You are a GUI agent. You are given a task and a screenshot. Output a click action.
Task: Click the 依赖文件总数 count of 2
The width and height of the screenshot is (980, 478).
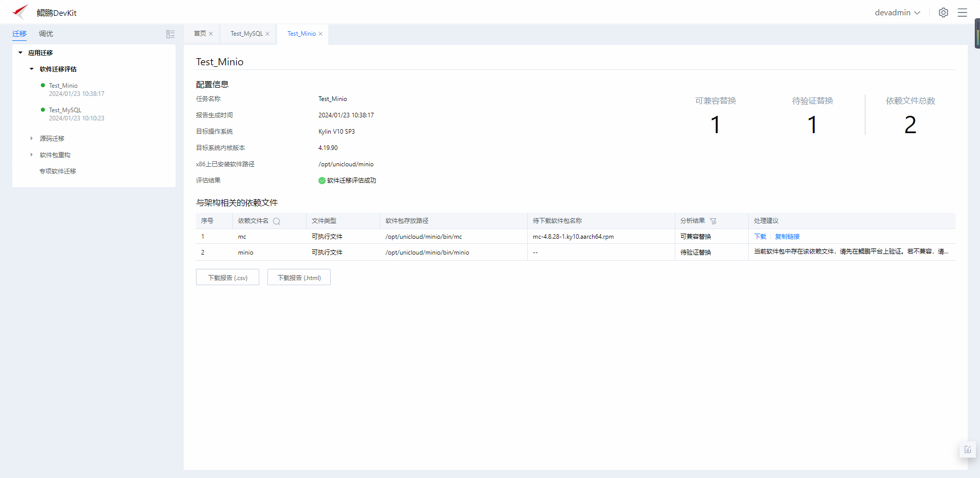click(x=911, y=125)
